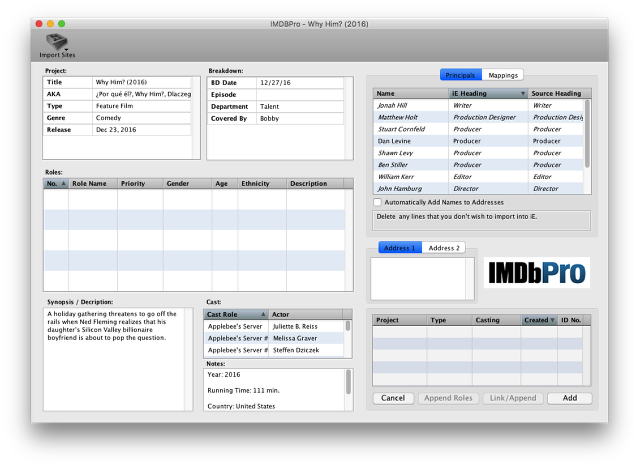The height and width of the screenshot is (468, 640).
Task: Select the Address 2 tab
Action: [444, 248]
